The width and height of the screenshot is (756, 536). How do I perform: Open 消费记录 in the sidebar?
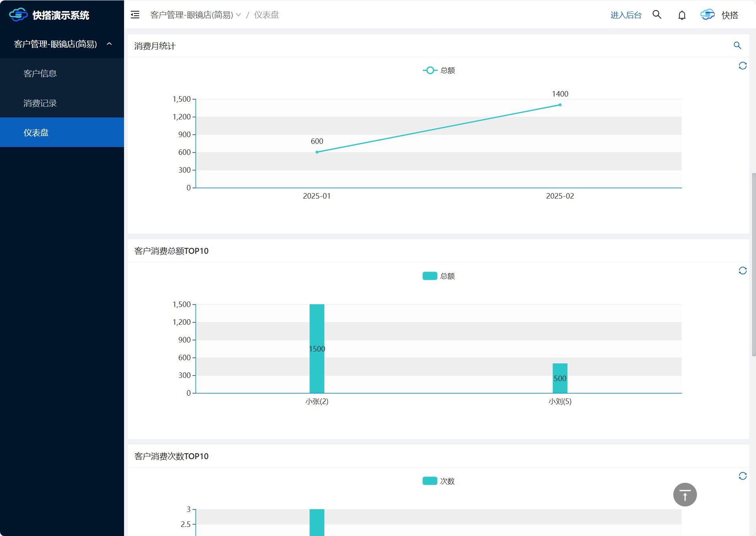click(x=62, y=103)
